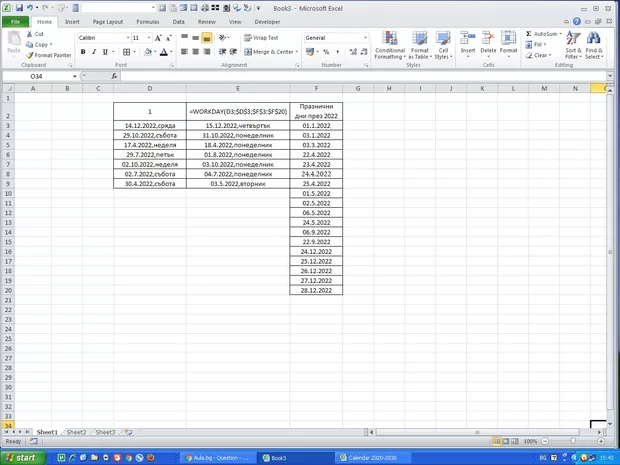Click the Format Painter icon
This screenshot has width=620, height=465.
click(x=29, y=55)
